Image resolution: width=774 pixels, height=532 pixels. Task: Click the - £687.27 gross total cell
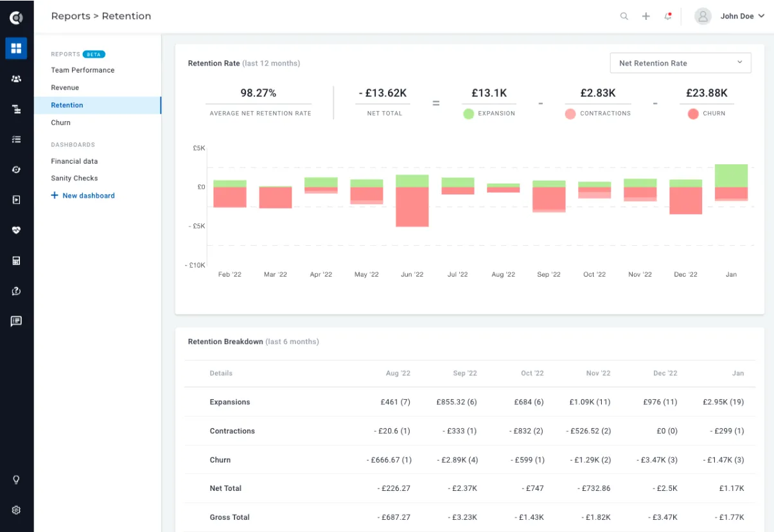(x=393, y=517)
